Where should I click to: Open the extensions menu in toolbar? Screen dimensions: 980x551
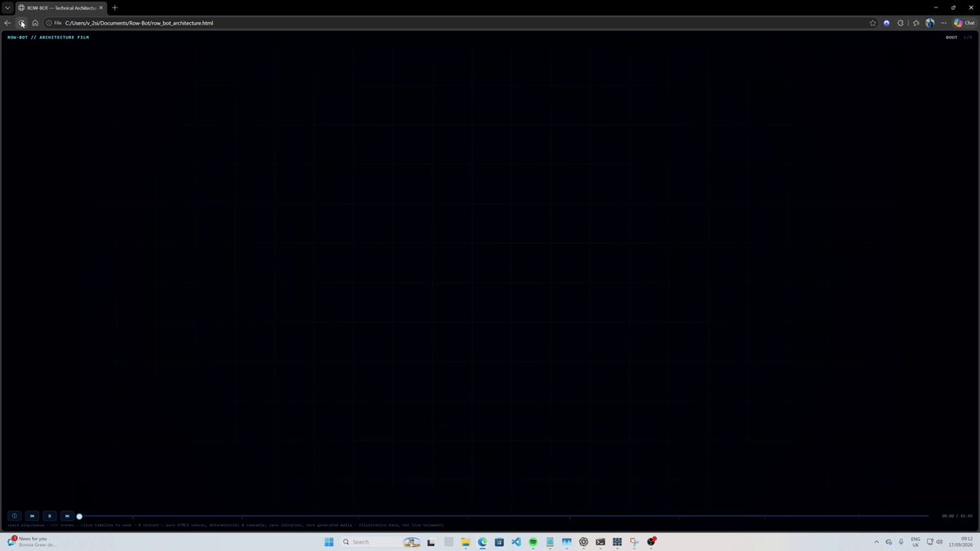click(901, 23)
